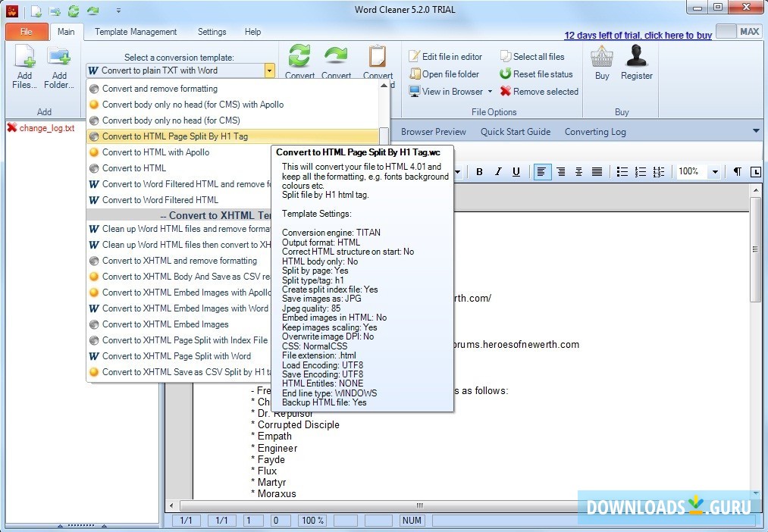Choose Convert body only no head with Apollo
This screenshot has height=532, width=768.
pyautogui.click(x=234, y=105)
